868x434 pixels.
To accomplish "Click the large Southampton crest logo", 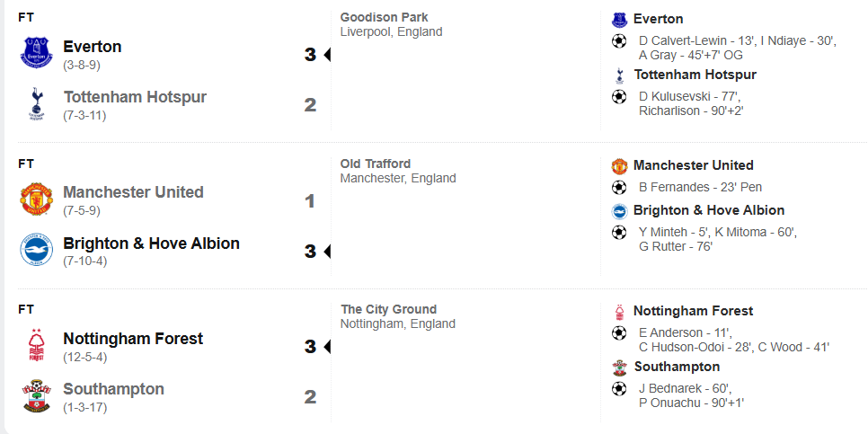I will [37, 396].
